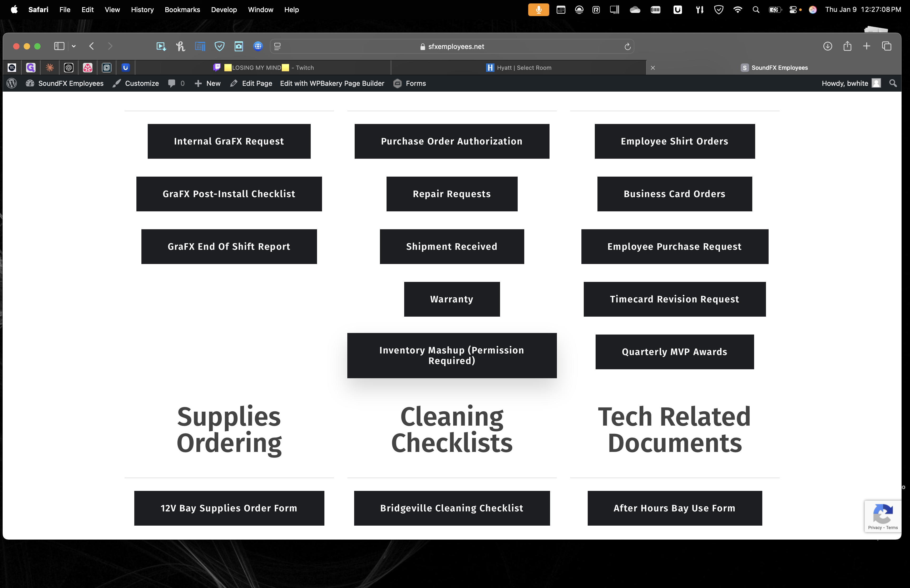The height and width of the screenshot is (588, 910).
Task: Open the Honey extension icon
Action: pyautogui.click(x=181, y=46)
